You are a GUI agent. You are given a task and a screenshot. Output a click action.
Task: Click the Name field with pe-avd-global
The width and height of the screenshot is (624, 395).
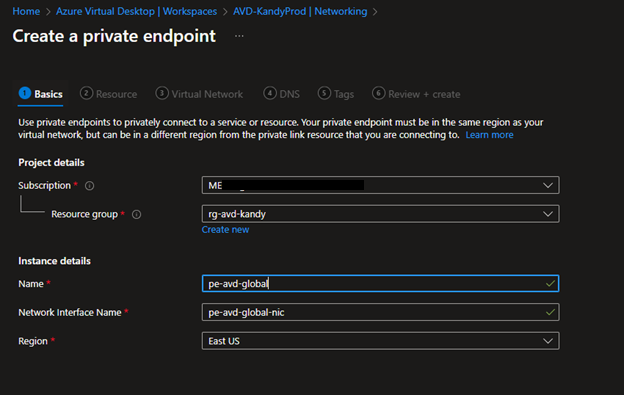(x=380, y=284)
